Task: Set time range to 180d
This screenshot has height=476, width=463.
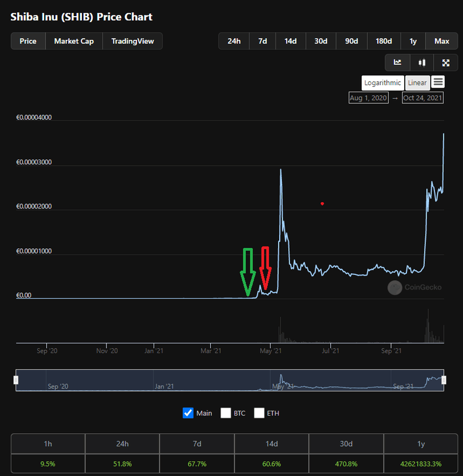Action: [x=384, y=41]
